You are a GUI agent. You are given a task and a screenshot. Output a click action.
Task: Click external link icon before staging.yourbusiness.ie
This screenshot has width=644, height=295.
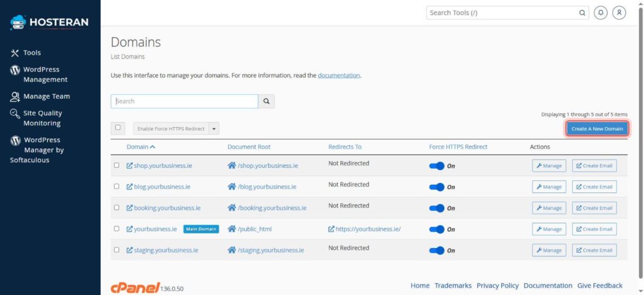point(130,250)
